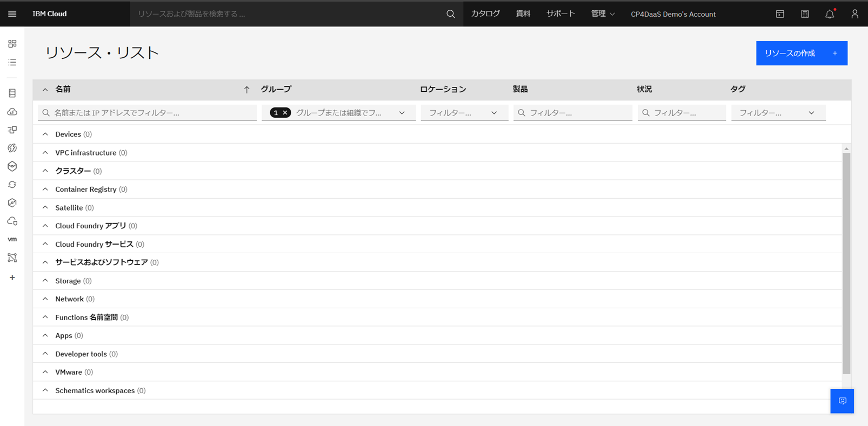Expand the クラスター row

pos(45,171)
